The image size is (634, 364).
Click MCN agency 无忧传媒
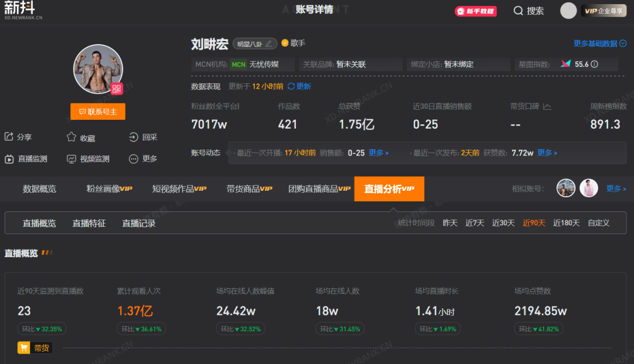(x=264, y=65)
